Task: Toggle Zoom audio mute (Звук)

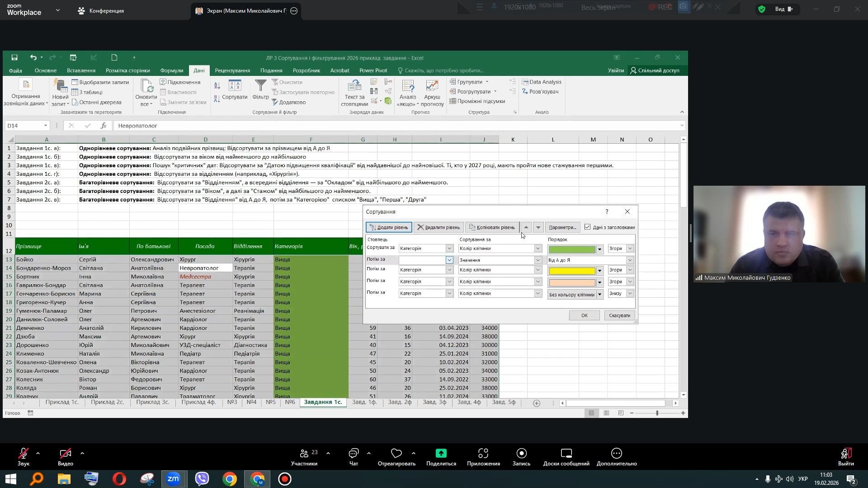Action: [x=24, y=453]
